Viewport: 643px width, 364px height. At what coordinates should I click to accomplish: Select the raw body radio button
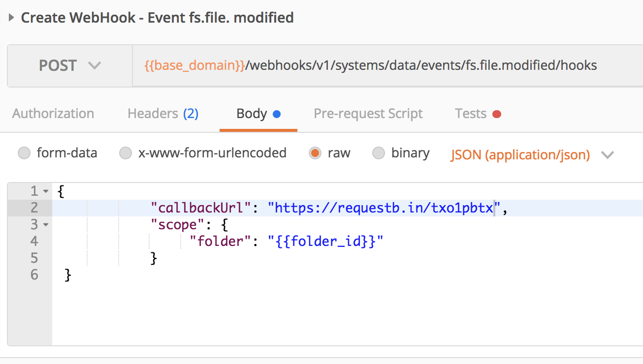315,153
